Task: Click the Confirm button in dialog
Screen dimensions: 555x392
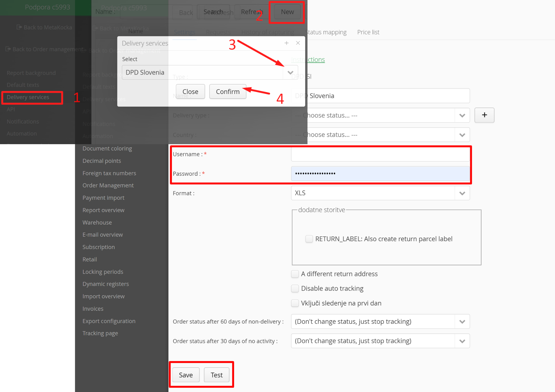Action: [x=228, y=91]
